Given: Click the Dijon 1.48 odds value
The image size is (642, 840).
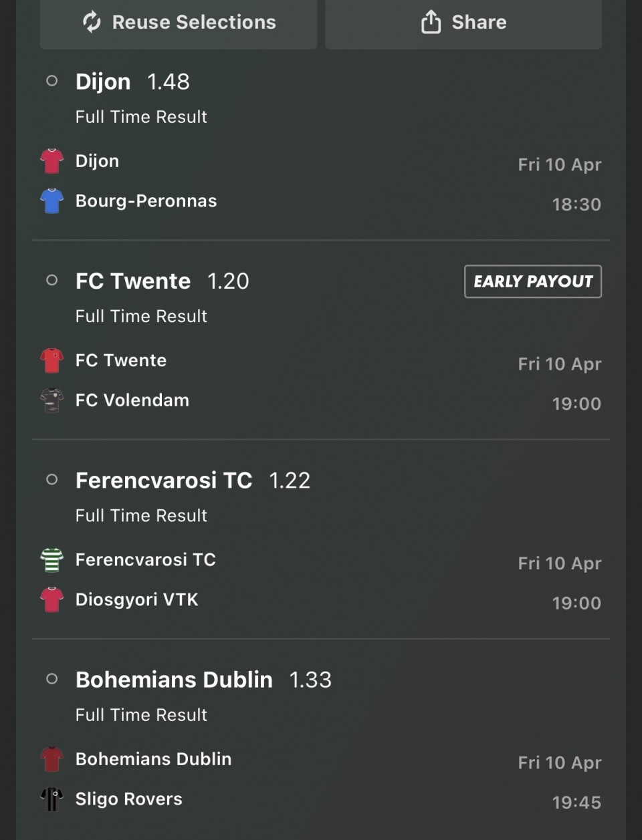Looking at the screenshot, I should pyautogui.click(x=168, y=82).
